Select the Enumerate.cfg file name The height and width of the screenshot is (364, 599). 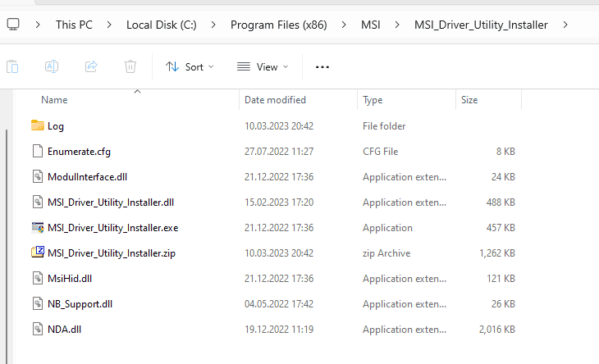pyautogui.click(x=79, y=152)
